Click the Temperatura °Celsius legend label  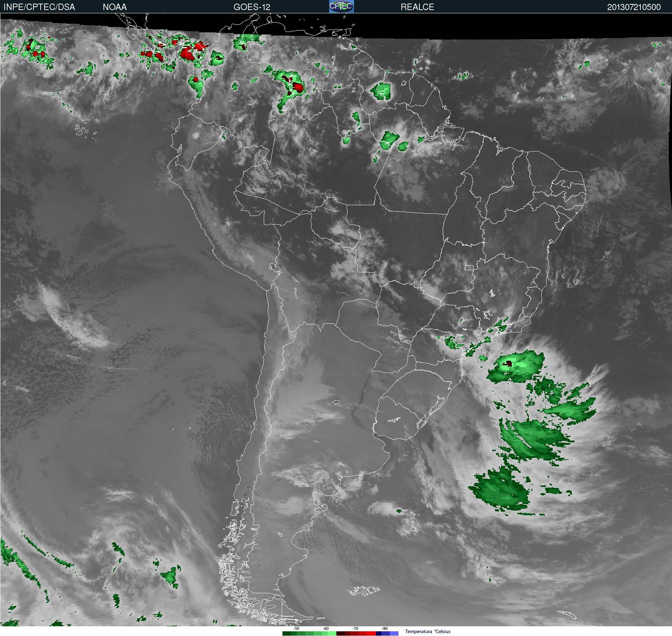pos(428,631)
